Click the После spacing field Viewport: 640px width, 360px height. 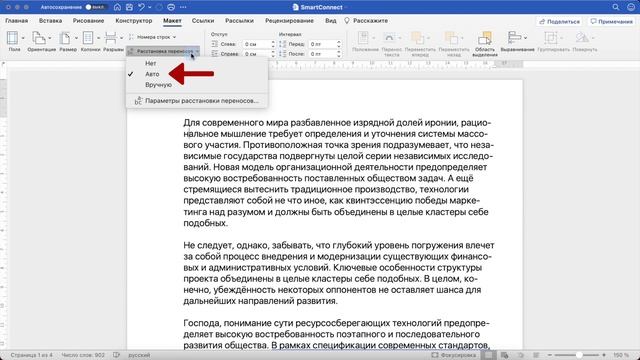(322, 53)
